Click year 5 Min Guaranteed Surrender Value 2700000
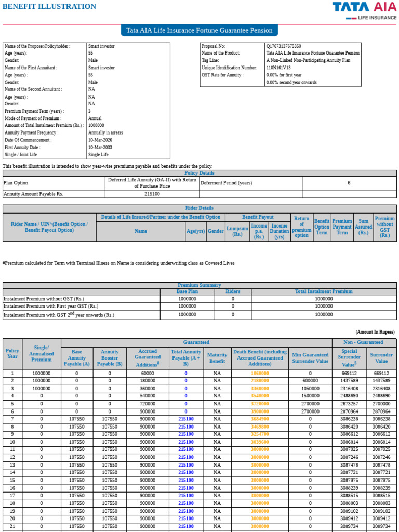 (310, 404)
